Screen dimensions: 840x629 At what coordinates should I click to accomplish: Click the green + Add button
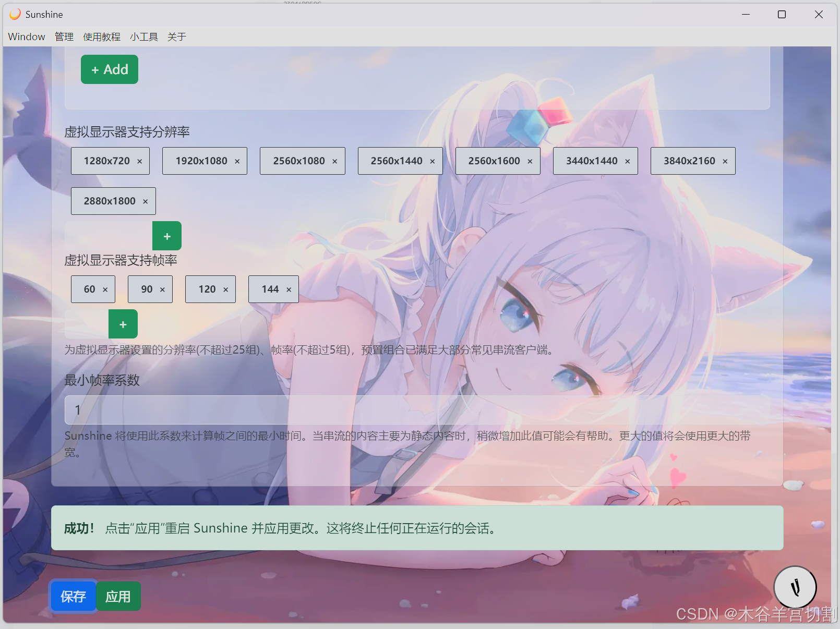pos(110,69)
